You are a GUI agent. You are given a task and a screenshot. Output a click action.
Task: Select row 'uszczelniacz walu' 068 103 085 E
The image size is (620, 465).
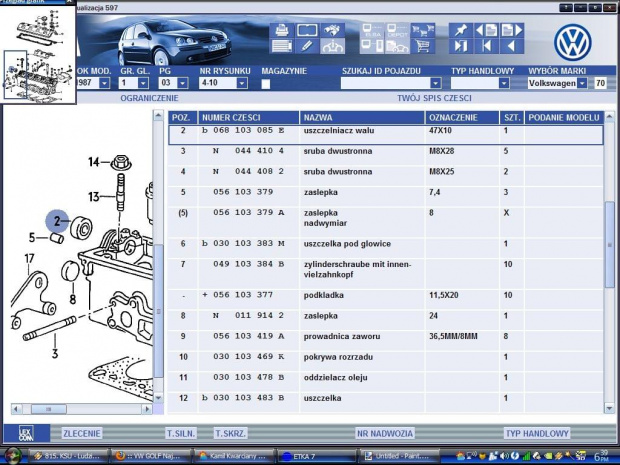[x=386, y=135]
